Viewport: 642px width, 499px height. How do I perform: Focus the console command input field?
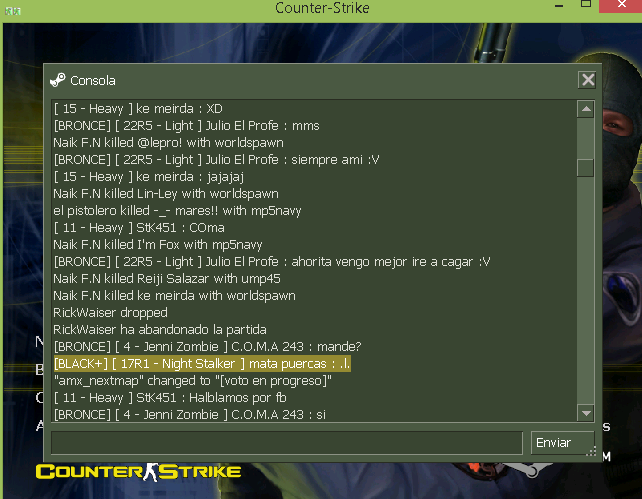(x=287, y=443)
